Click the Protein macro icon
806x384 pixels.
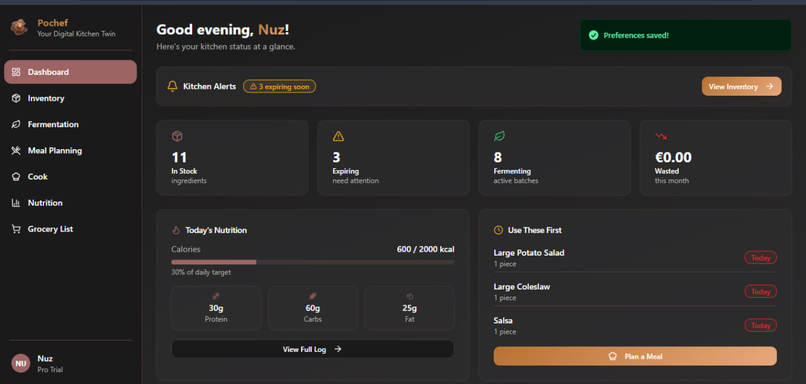click(x=216, y=296)
